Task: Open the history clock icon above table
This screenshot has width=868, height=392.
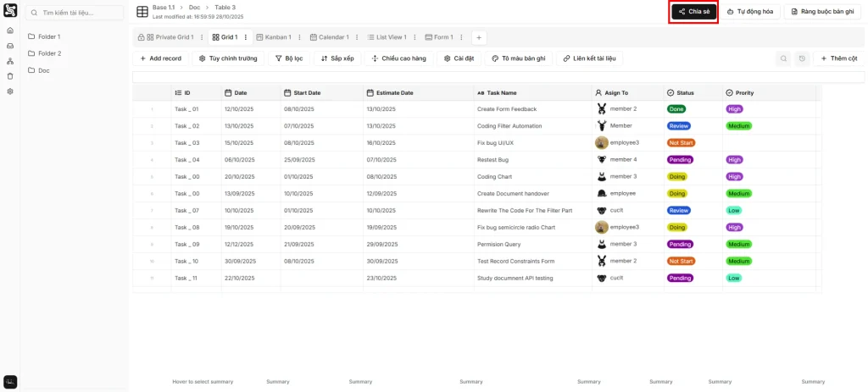Action: [x=802, y=58]
